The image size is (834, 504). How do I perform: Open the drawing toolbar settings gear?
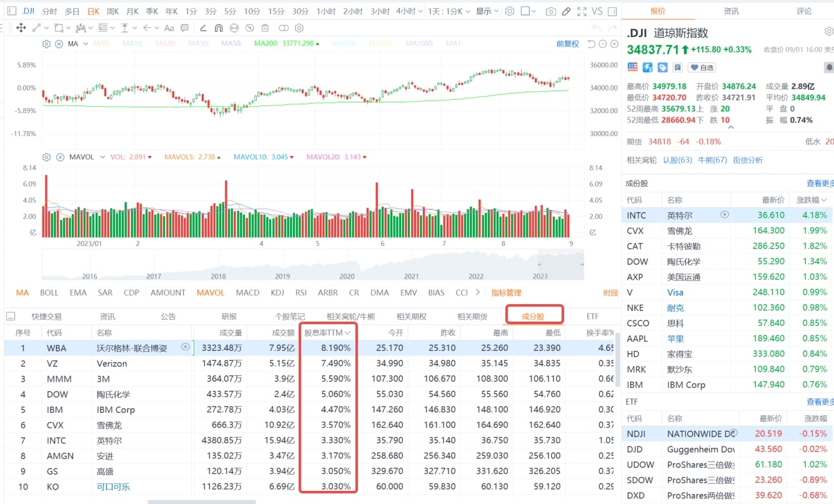pos(299,28)
